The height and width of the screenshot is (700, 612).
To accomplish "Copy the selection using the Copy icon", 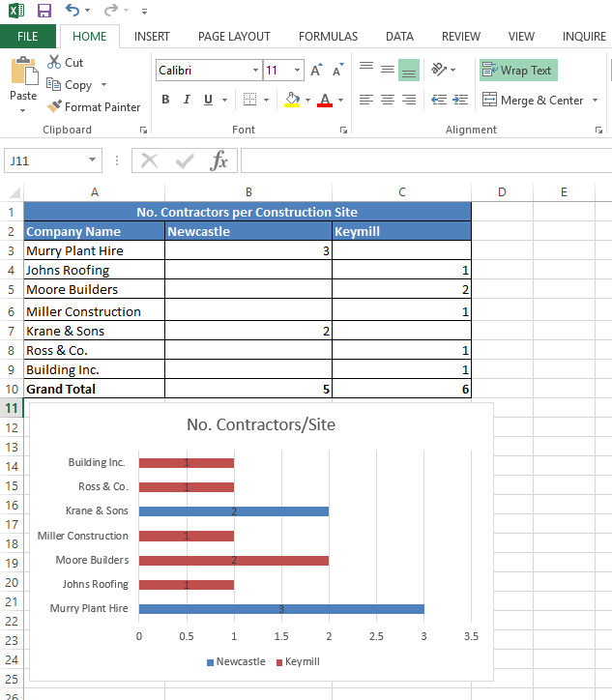I will (x=53, y=84).
